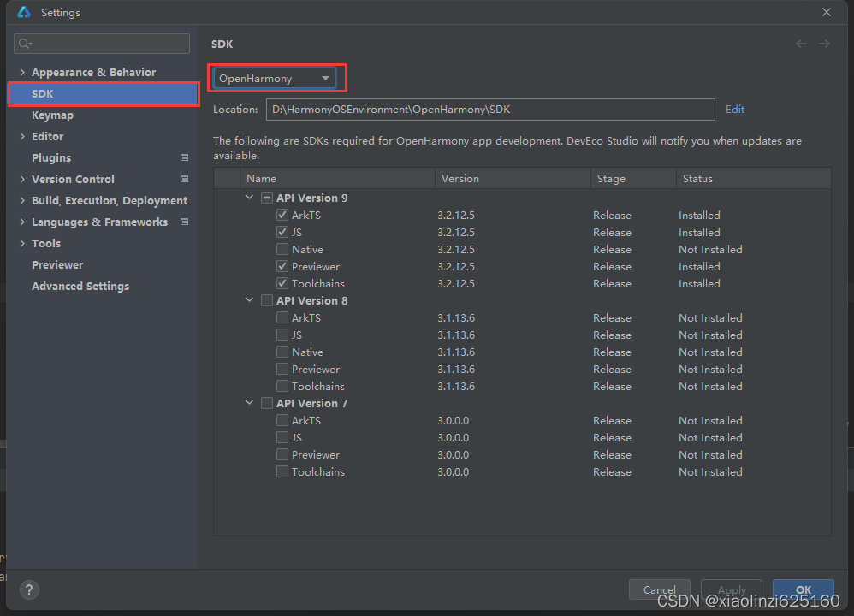
Task: Click Edit link next to SDK location
Action: click(735, 109)
